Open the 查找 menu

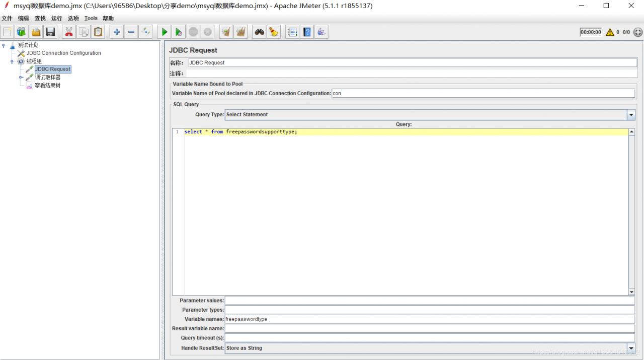tap(40, 18)
